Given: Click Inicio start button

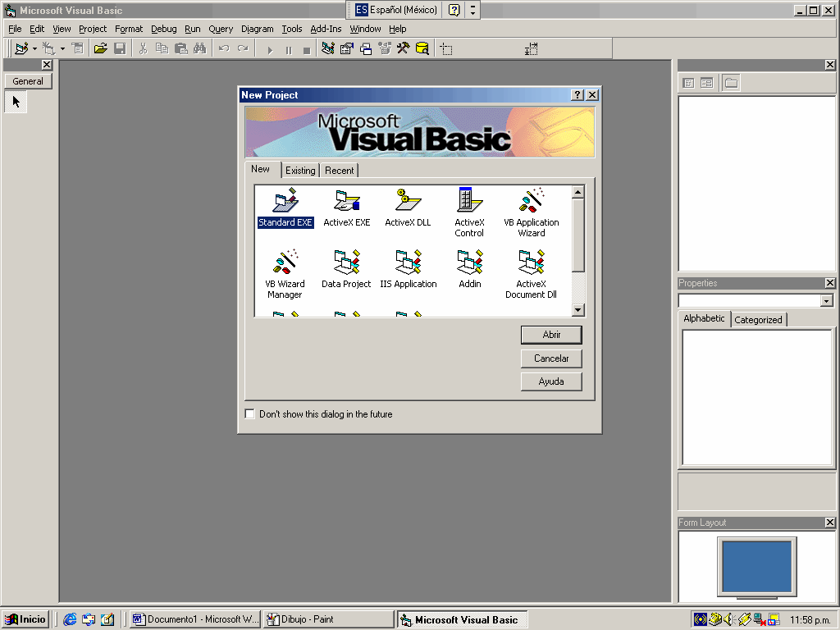Looking at the screenshot, I should [x=25, y=619].
